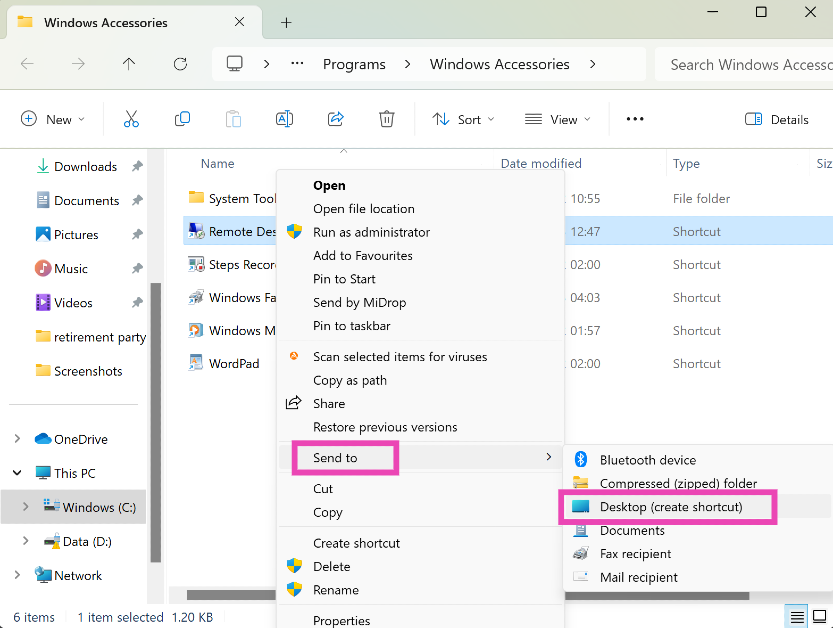
Task: Click the Copy icon in toolbar
Action: [182, 119]
